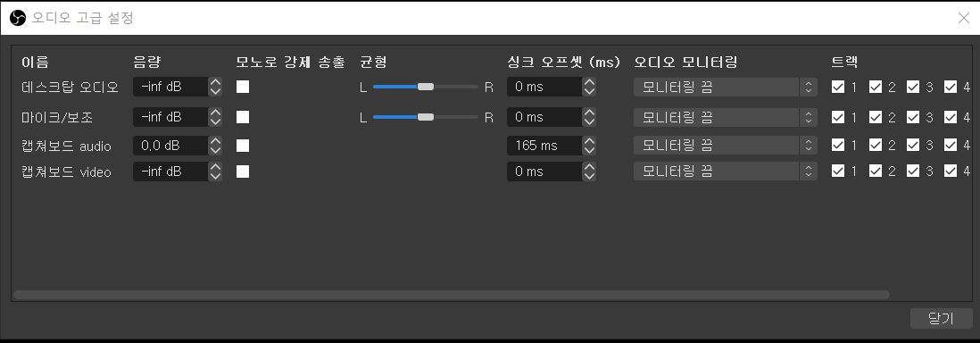The width and height of the screenshot is (980, 343).
Task: Click the horizontal scrollbar at the bottom
Action: (x=452, y=295)
